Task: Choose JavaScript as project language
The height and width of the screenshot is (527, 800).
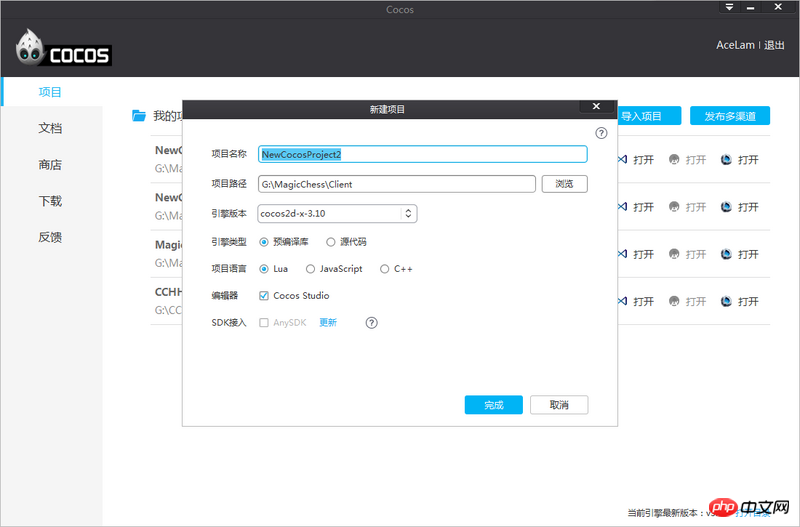Action: click(310, 269)
